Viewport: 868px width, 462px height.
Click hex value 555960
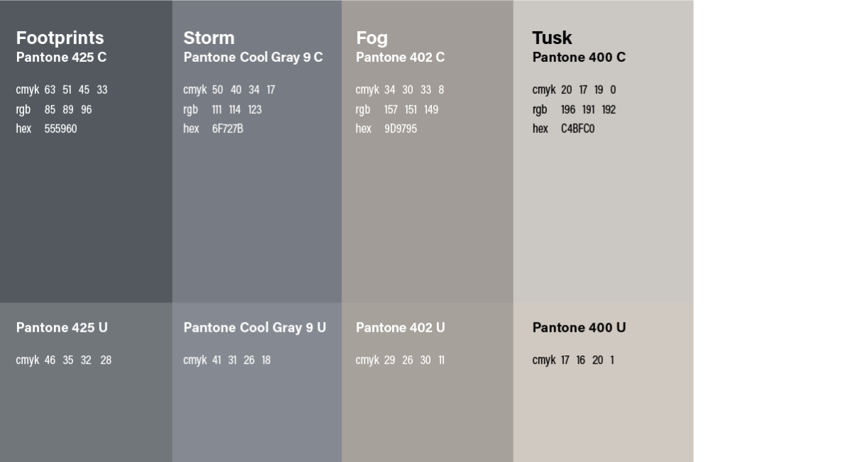tap(60, 129)
